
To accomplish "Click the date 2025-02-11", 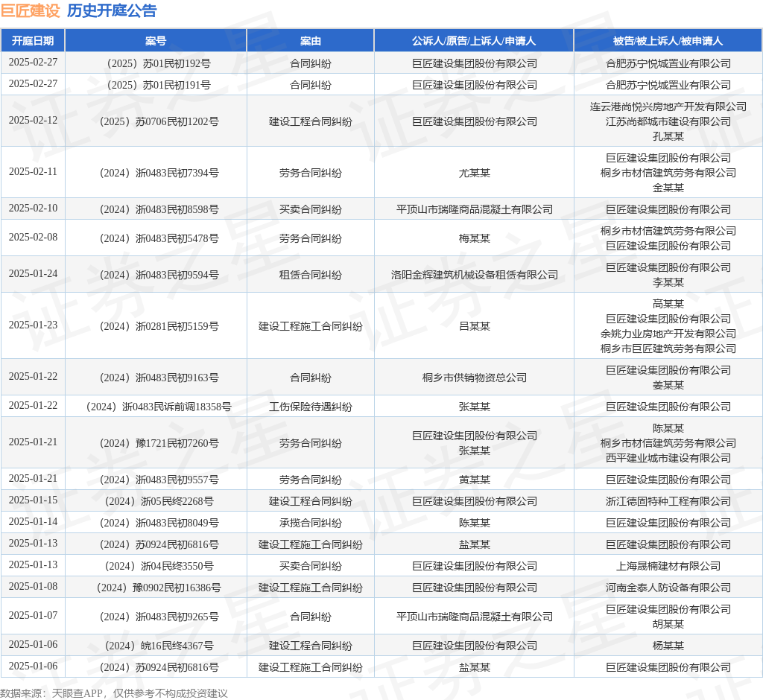I will tap(33, 172).
